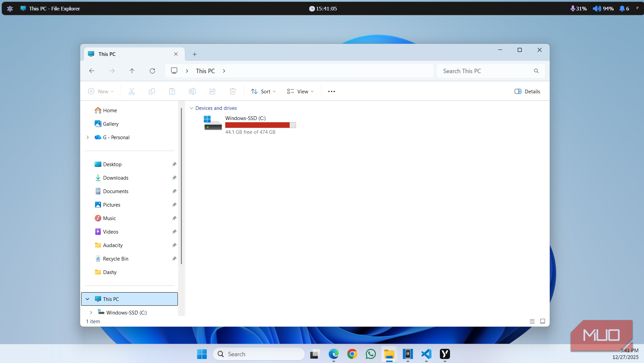Open Documents in the sidebar

pyautogui.click(x=116, y=191)
